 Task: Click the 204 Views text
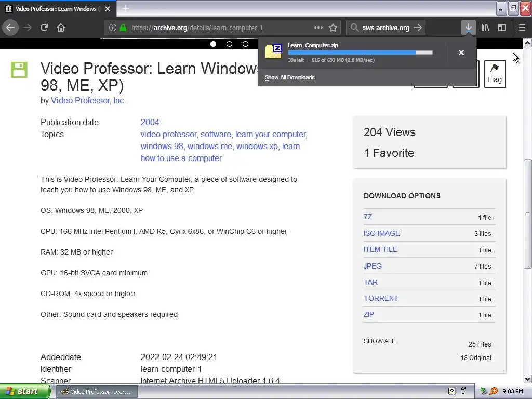point(390,132)
